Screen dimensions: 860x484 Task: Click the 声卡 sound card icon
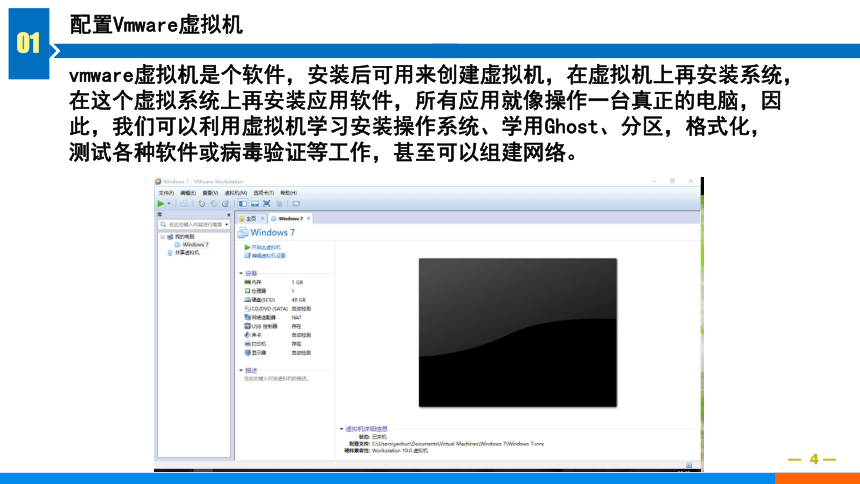click(247, 335)
